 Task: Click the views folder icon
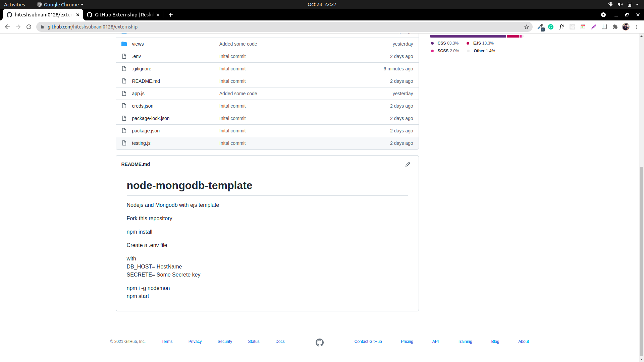click(x=124, y=44)
